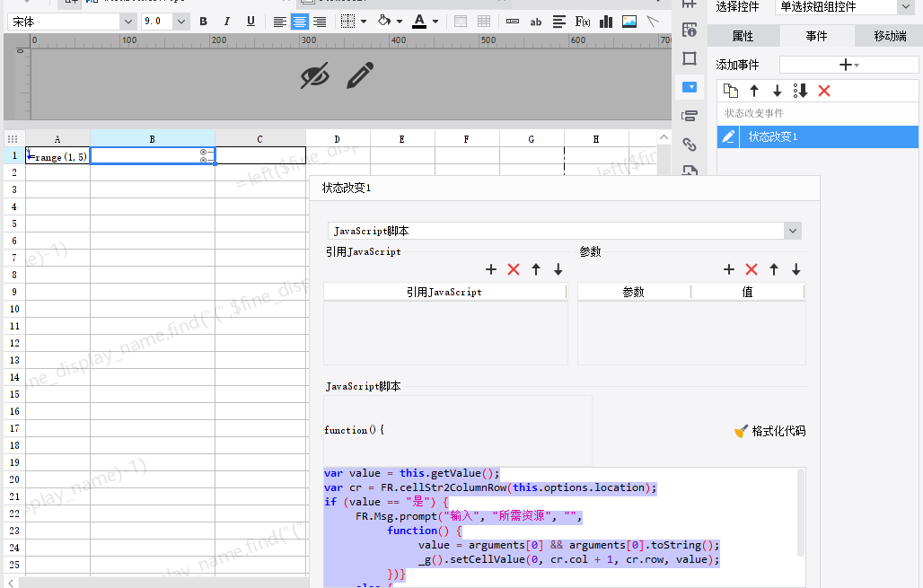
Task: Click inside the JavaScript code editor
Action: pyautogui.click(x=559, y=527)
